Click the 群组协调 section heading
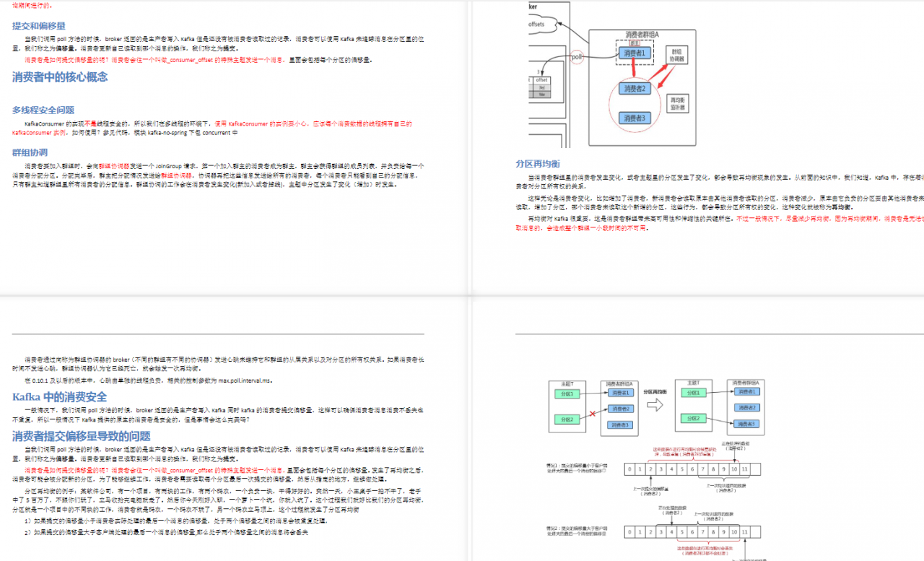924x561 pixels. [x=30, y=152]
